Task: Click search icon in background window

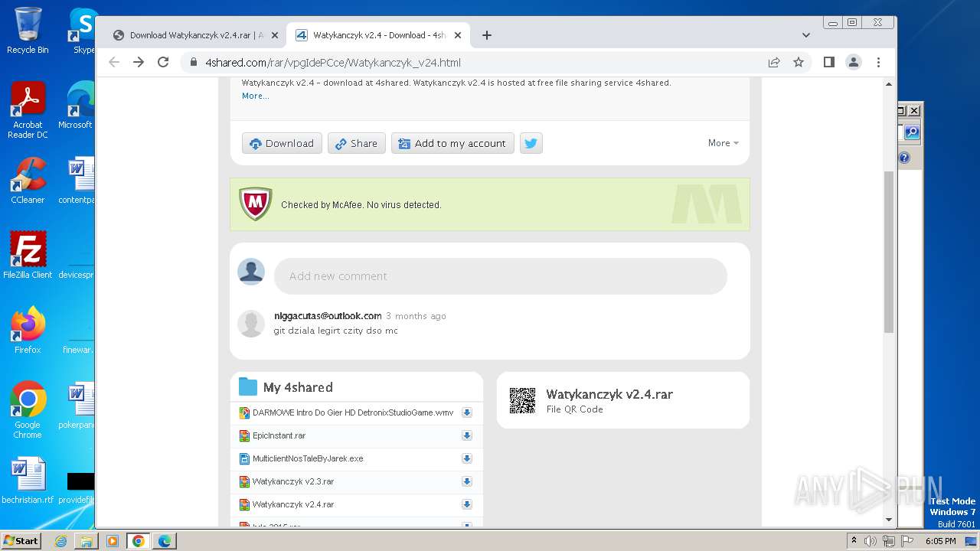Action: [x=911, y=132]
